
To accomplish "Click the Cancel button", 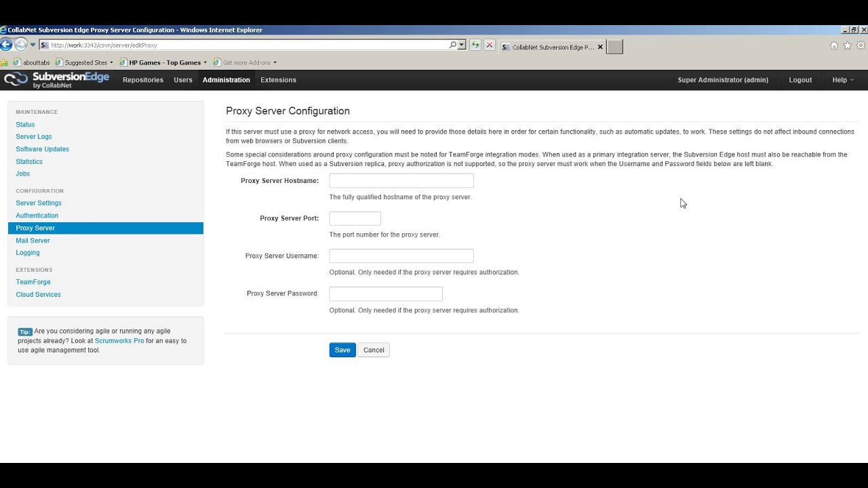I will [x=374, y=350].
